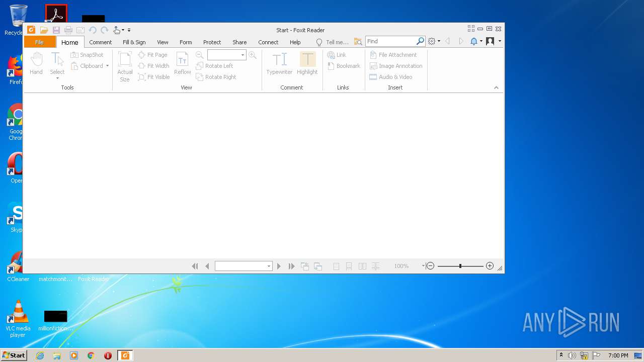Click the zoom in plus button in status bar
644x362 pixels.
490,266
